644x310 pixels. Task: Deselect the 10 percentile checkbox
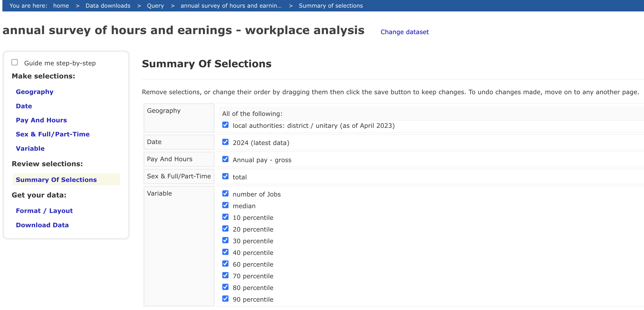click(x=225, y=217)
